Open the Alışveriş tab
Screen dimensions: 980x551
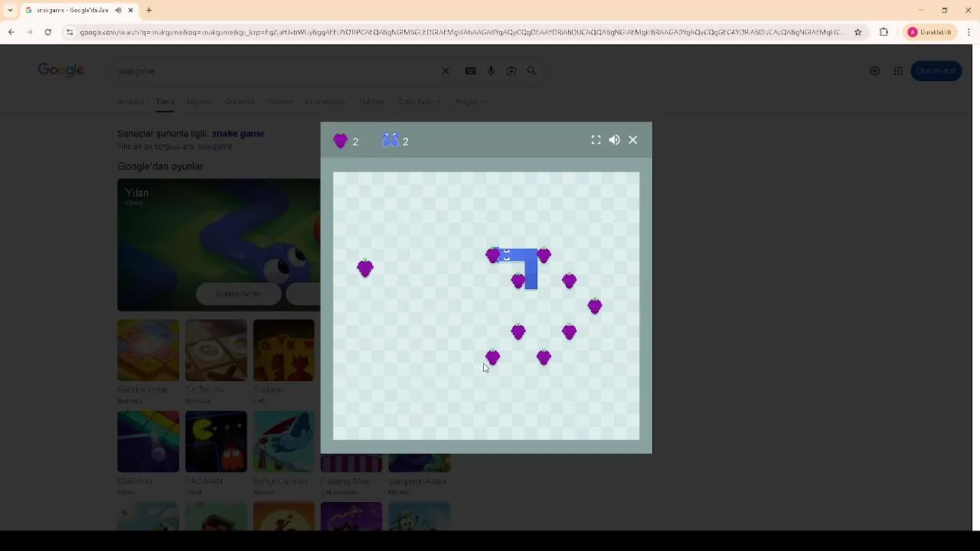tap(199, 101)
